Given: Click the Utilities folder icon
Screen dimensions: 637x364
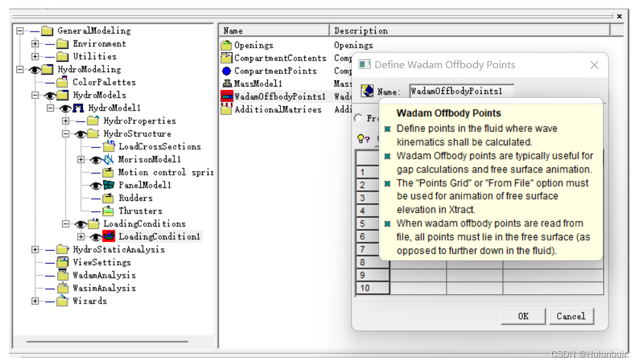Looking at the screenshot, I should click(x=62, y=57).
